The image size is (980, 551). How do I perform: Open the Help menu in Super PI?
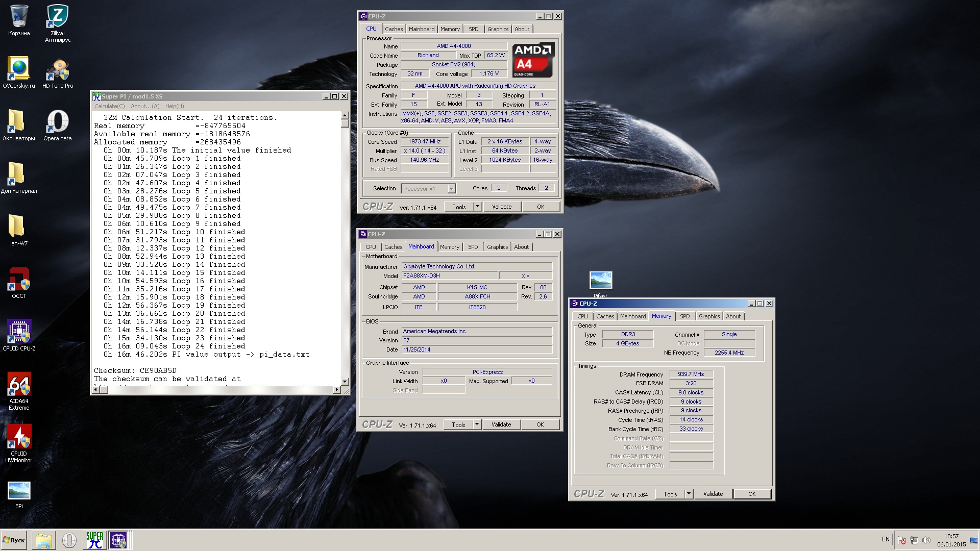175,106
